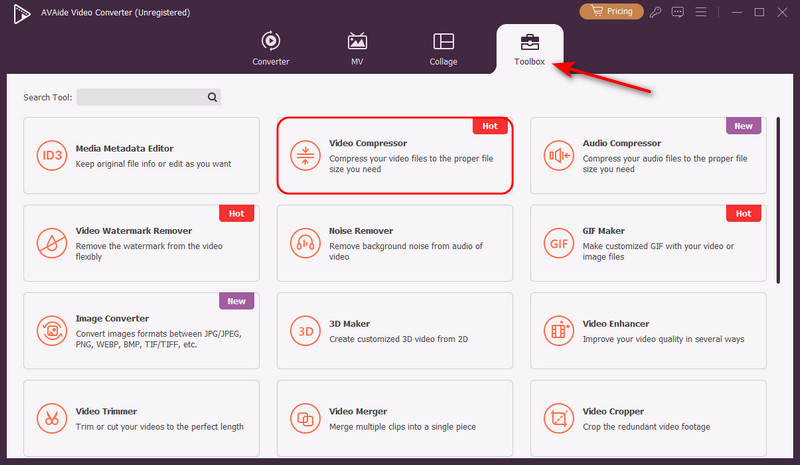Screen dimensions: 800x465
Task: Click "Improve your video quality" description
Action: tap(663, 339)
